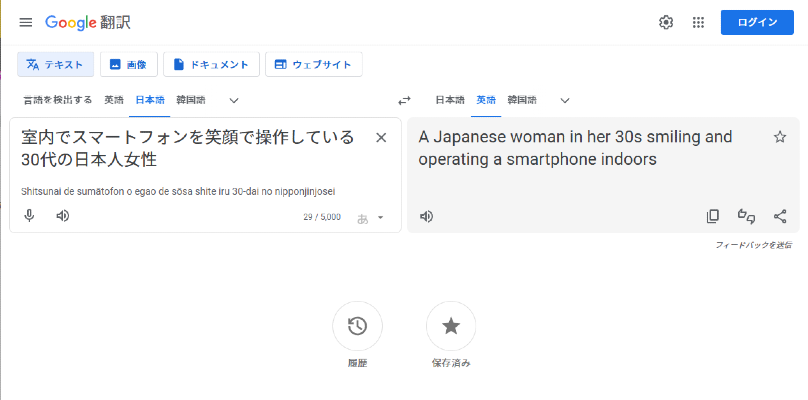Expand the source language list chevron
This screenshot has width=808, height=400.
[x=234, y=101]
